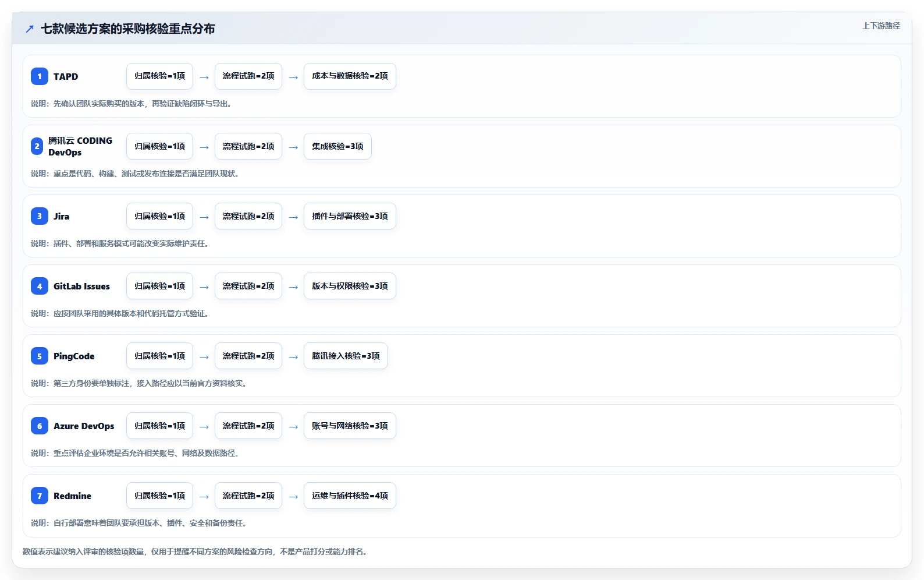Click the 腾讯云 CODING DevOps title

80,146
